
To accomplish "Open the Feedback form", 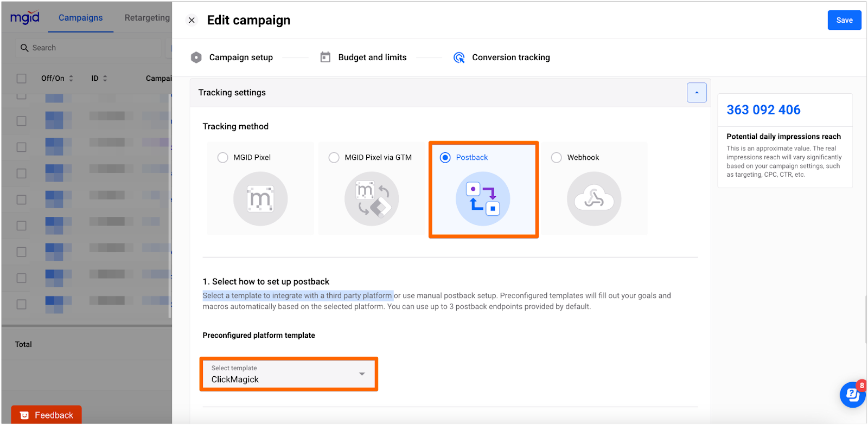I will click(47, 415).
